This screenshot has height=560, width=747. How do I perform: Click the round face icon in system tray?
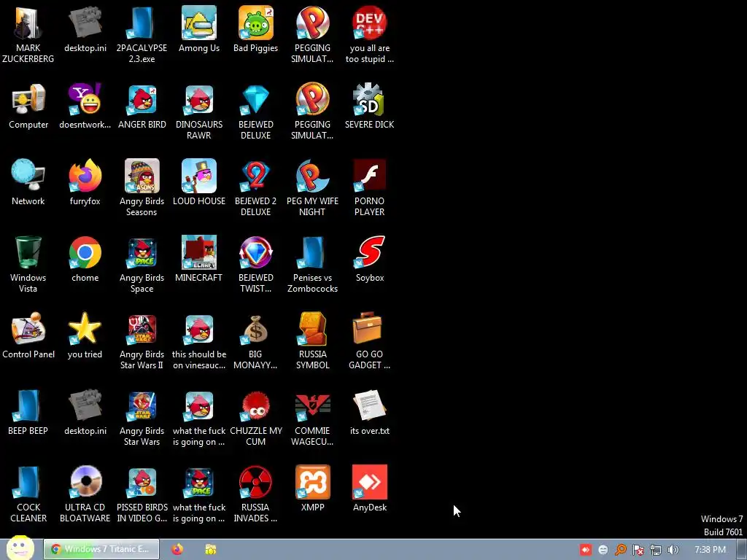click(x=603, y=550)
